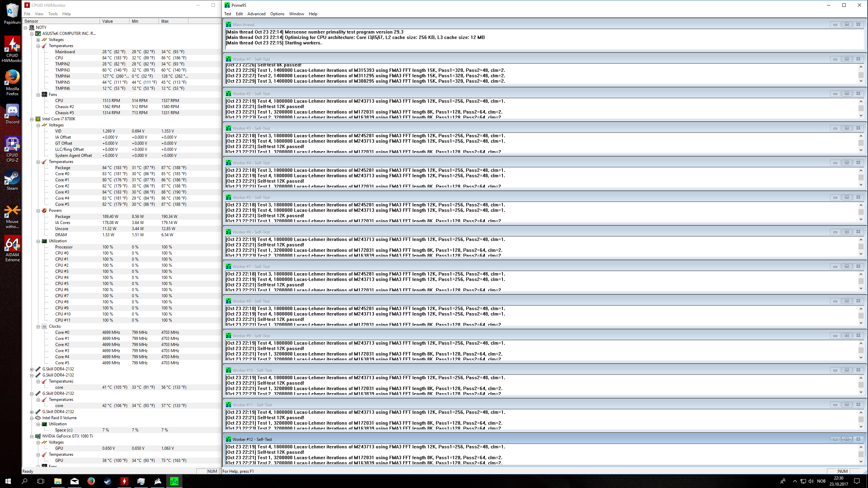Open Steam desktop shortcut

12,180
